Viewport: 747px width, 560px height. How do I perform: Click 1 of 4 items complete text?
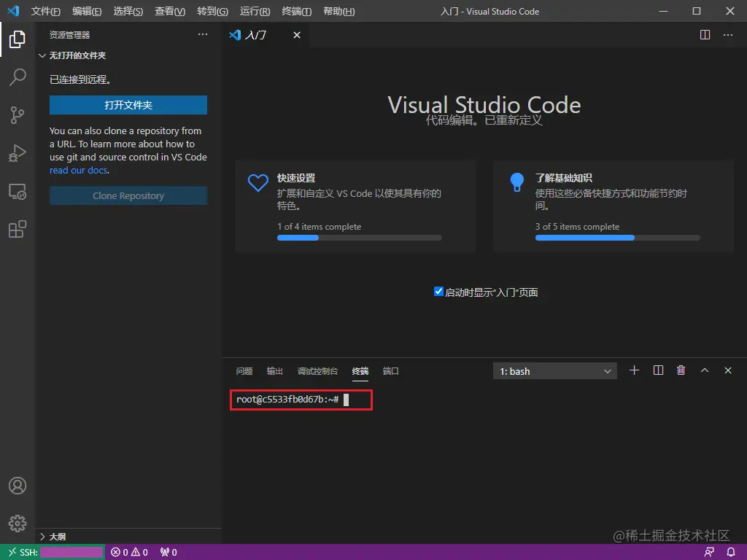pos(320,227)
